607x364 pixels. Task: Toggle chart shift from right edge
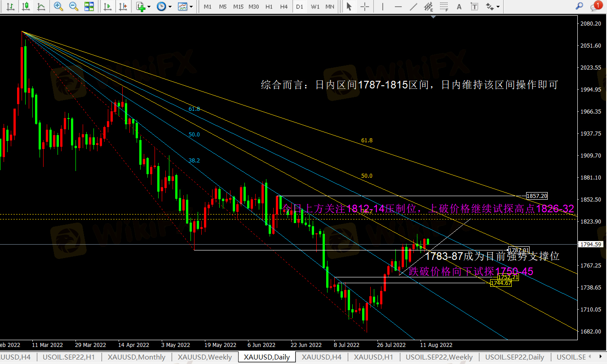click(122, 7)
